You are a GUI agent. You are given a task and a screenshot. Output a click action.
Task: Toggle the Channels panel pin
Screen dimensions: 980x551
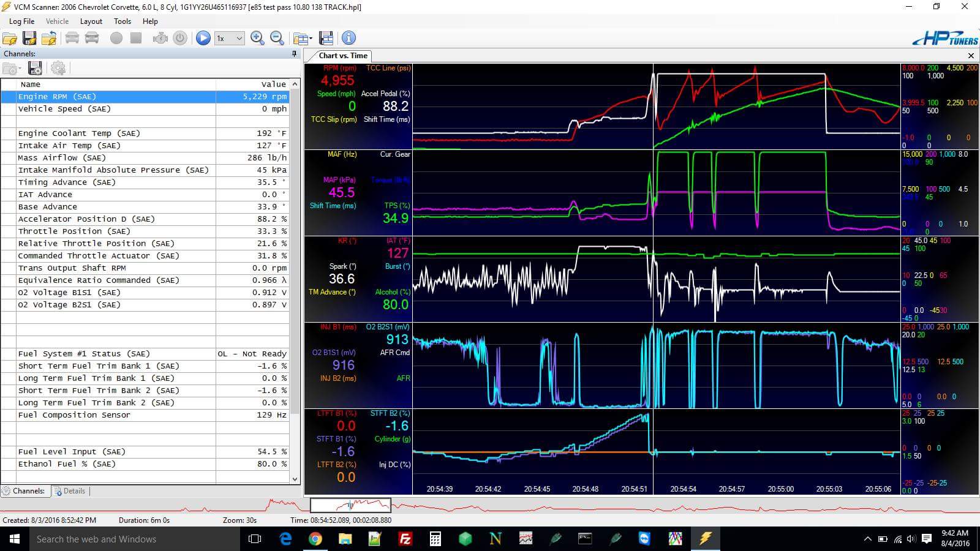[295, 54]
